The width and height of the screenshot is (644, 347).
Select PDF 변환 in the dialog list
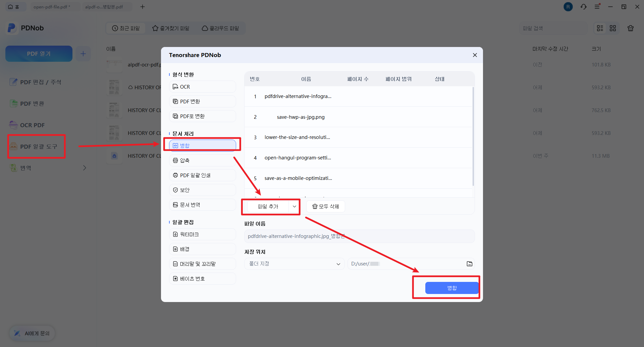point(203,101)
